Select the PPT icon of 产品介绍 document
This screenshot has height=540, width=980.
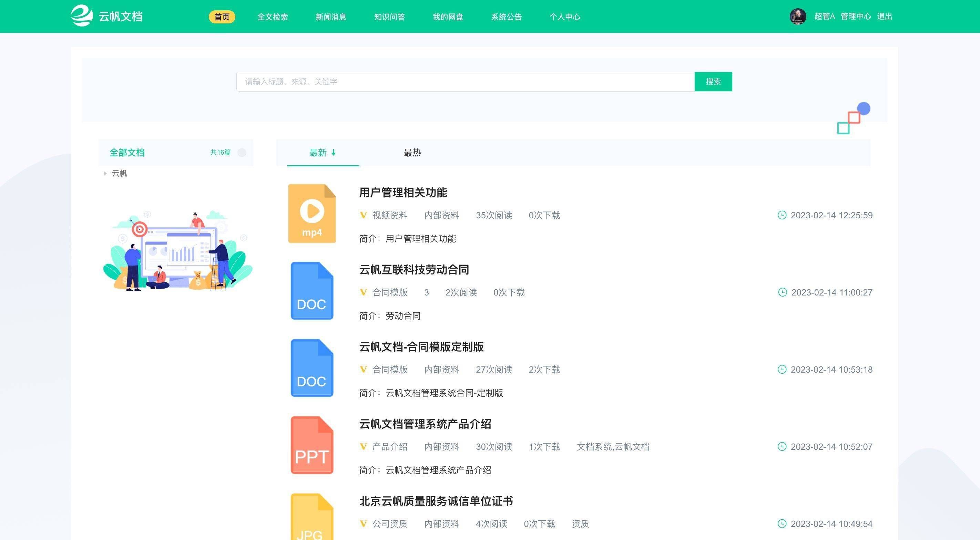tap(312, 445)
